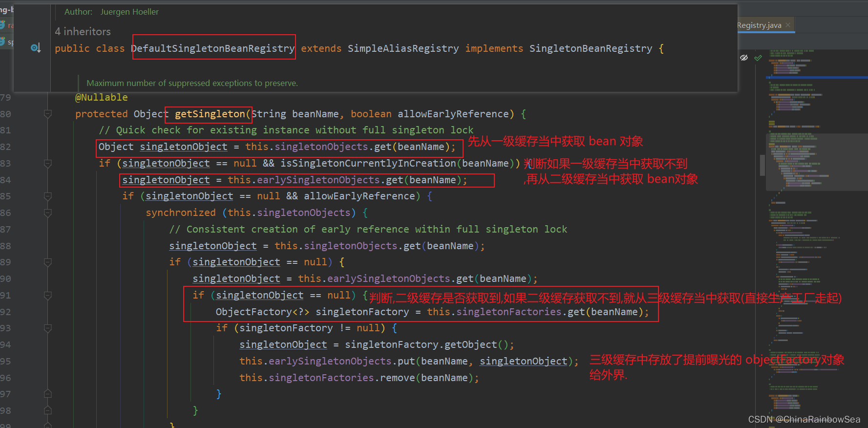Select the Registry.java tab
Viewport: 868px width, 428px height.
point(759,25)
